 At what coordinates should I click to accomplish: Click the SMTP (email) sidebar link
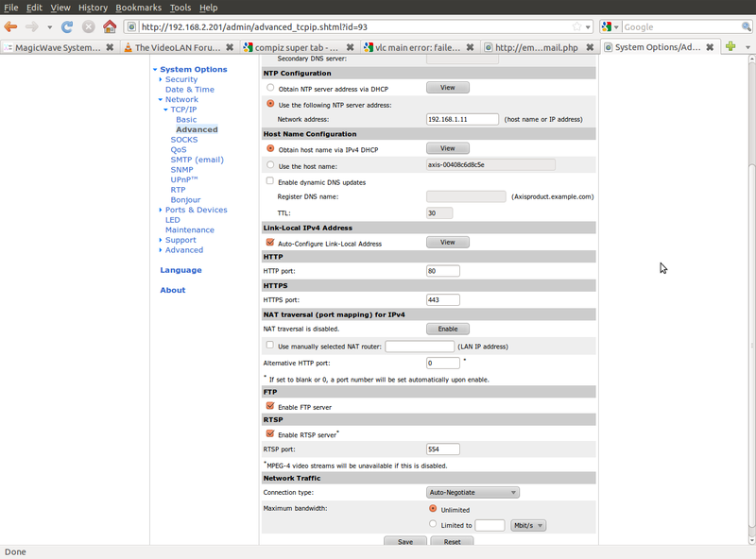[x=197, y=160]
